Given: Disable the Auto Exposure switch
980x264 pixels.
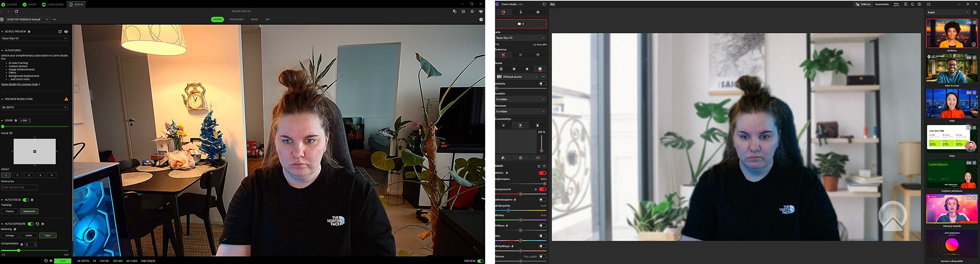Looking at the screenshot, I should 30,224.
